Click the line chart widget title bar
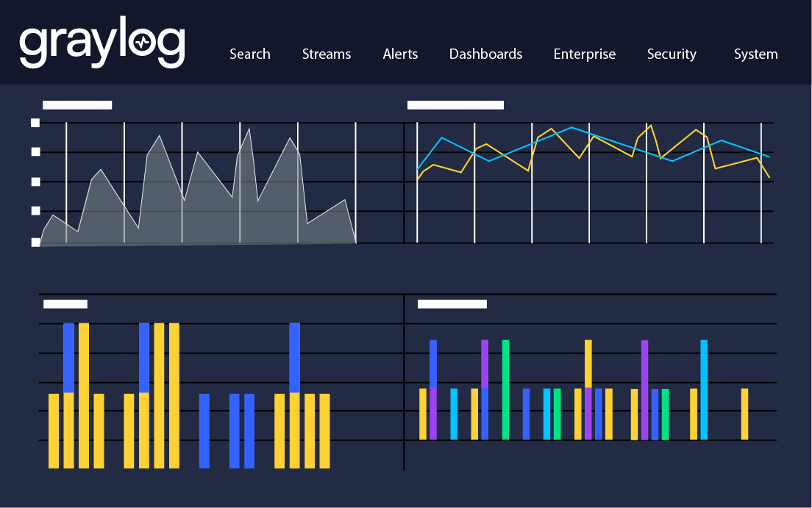The height and width of the screenshot is (508, 812). (455, 105)
